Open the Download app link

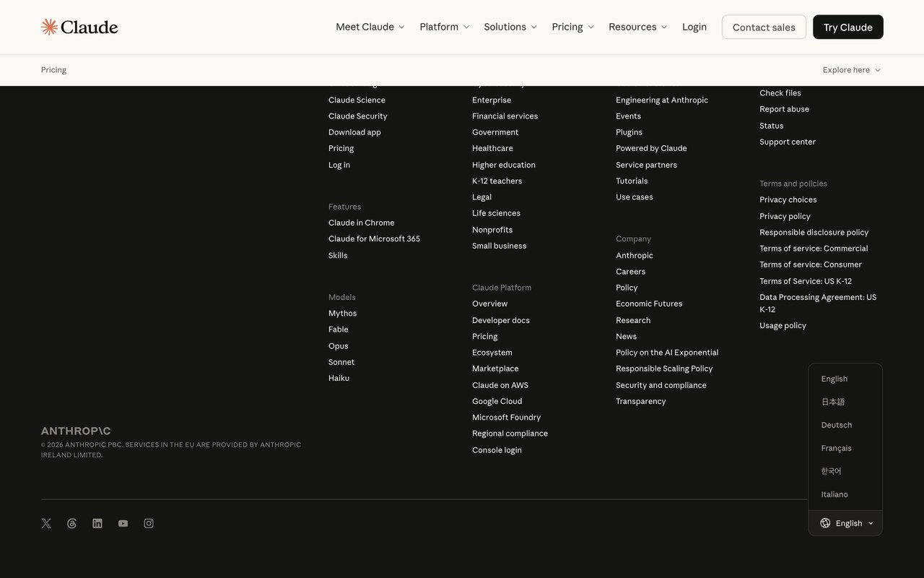tap(354, 132)
